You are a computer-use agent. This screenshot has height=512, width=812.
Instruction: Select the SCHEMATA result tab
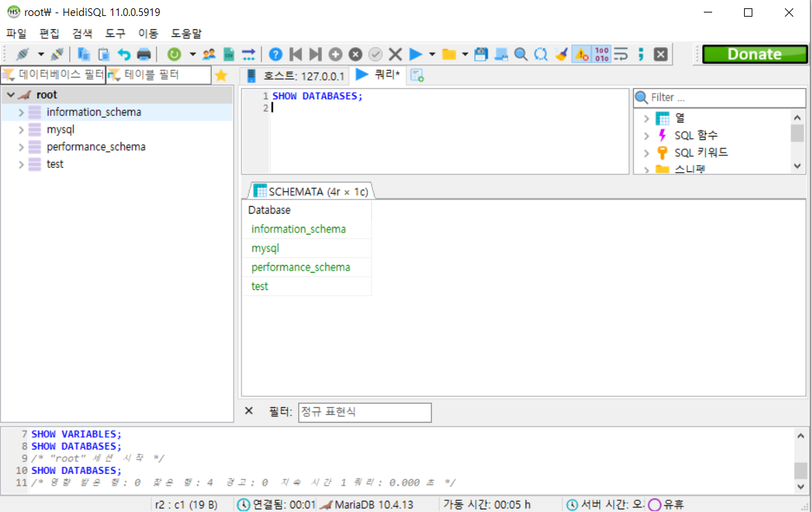(311, 191)
